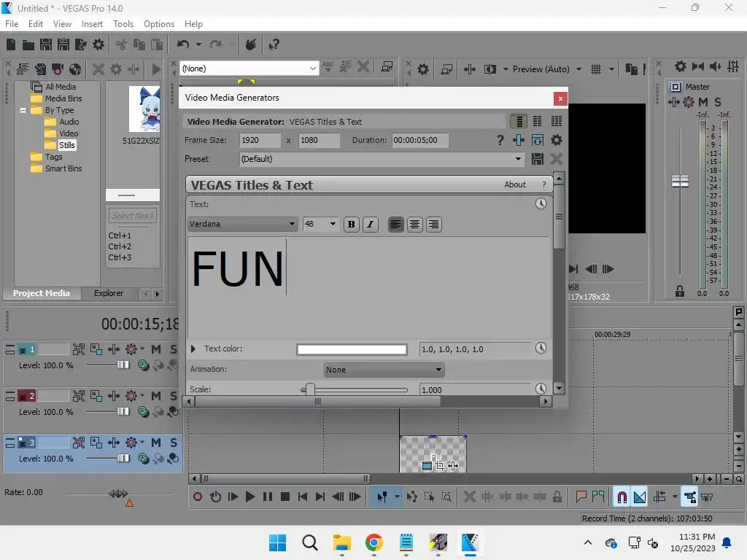This screenshot has width=747, height=560.
Task: Click Master volume fader
Action: click(x=680, y=181)
